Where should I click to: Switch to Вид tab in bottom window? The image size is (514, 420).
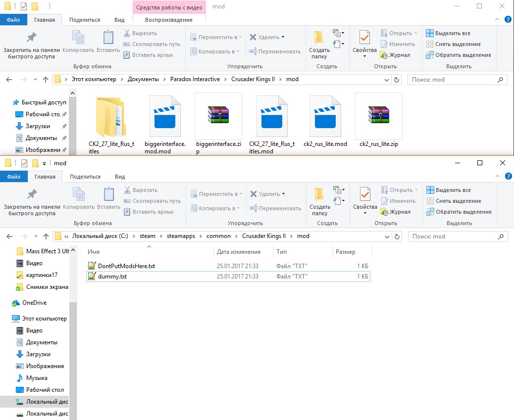pos(120,177)
